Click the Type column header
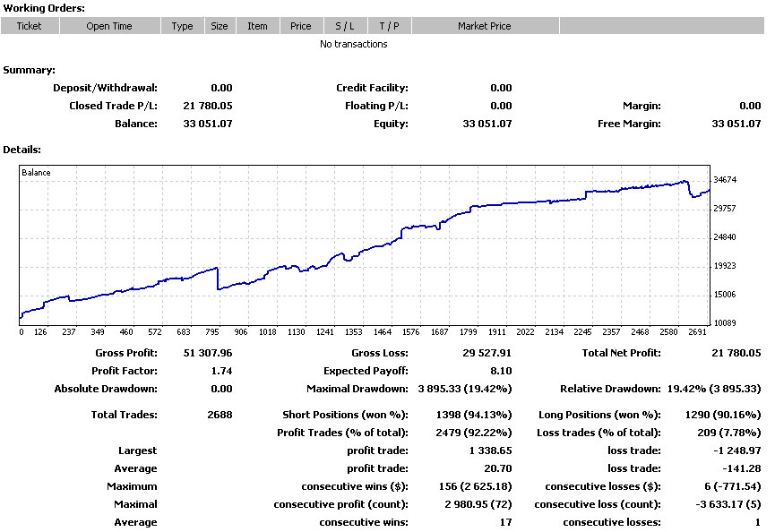Image resolution: width=775 pixels, height=532 pixels. (x=183, y=26)
